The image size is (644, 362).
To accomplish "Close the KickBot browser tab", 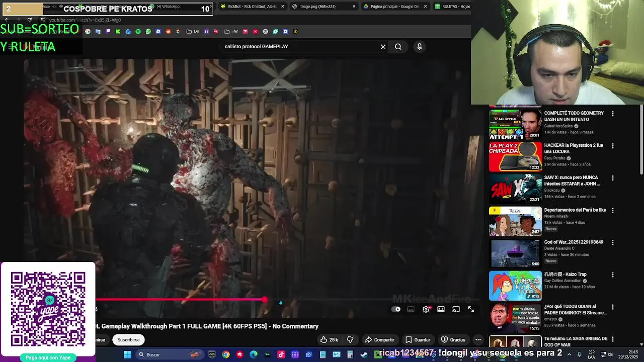I will [282, 7].
